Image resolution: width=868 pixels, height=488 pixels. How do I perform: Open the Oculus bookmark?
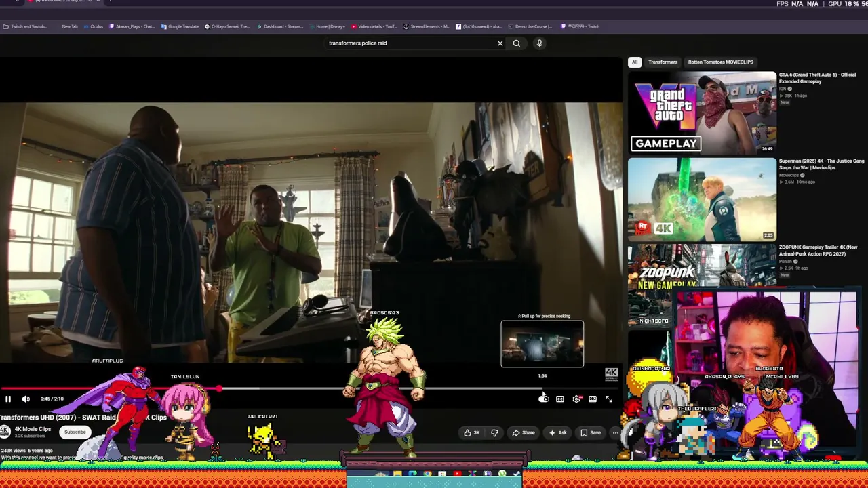(94, 27)
